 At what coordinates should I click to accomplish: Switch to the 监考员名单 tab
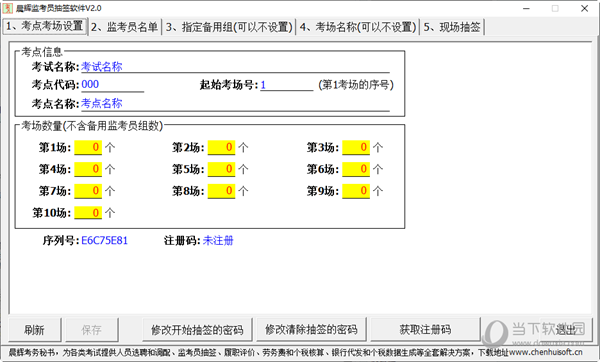(x=125, y=27)
